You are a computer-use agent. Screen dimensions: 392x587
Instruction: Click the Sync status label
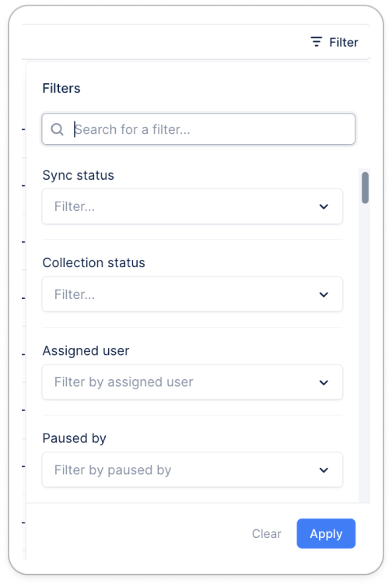click(79, 175)
